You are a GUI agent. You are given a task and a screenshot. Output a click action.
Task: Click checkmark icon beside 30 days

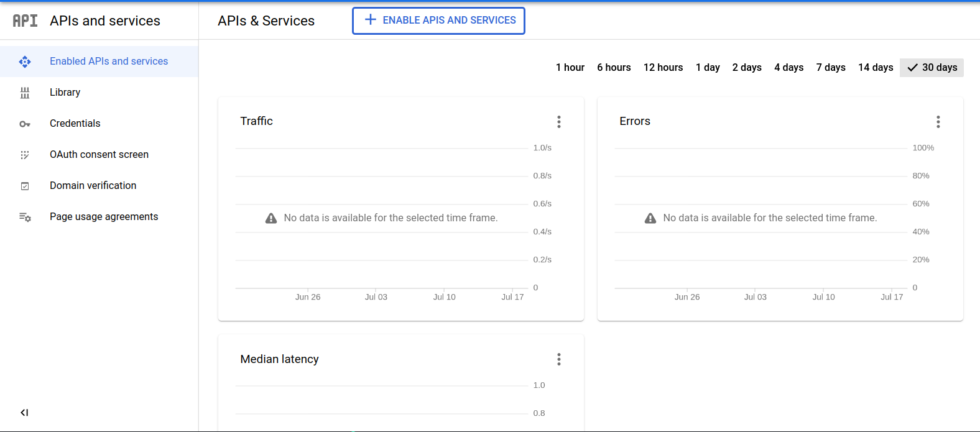[x=913, y=68]
